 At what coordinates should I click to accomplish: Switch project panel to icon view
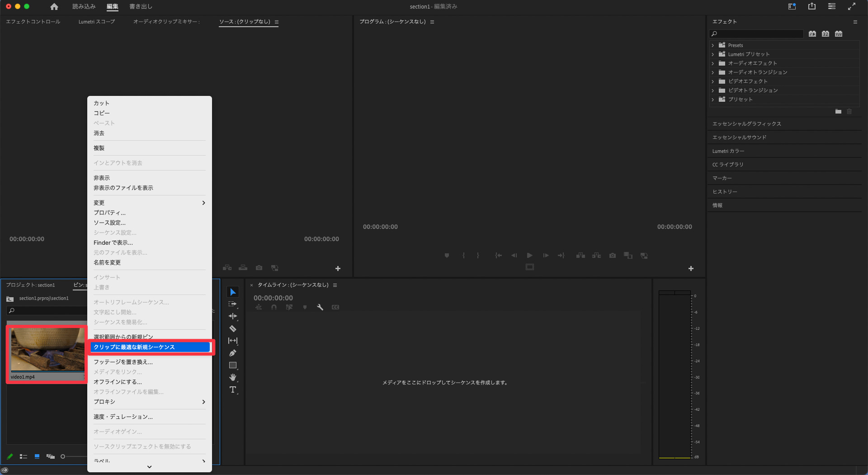[x=37, y=456]
